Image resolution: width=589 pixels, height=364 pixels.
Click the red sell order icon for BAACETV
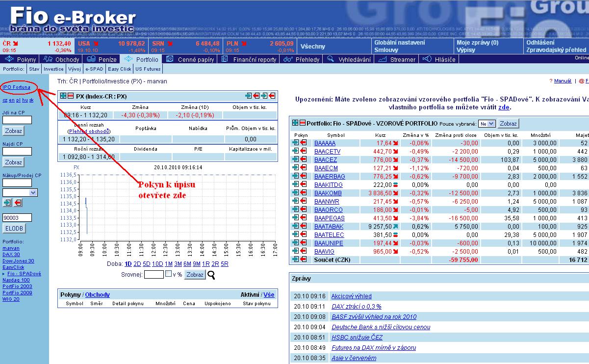303,151
